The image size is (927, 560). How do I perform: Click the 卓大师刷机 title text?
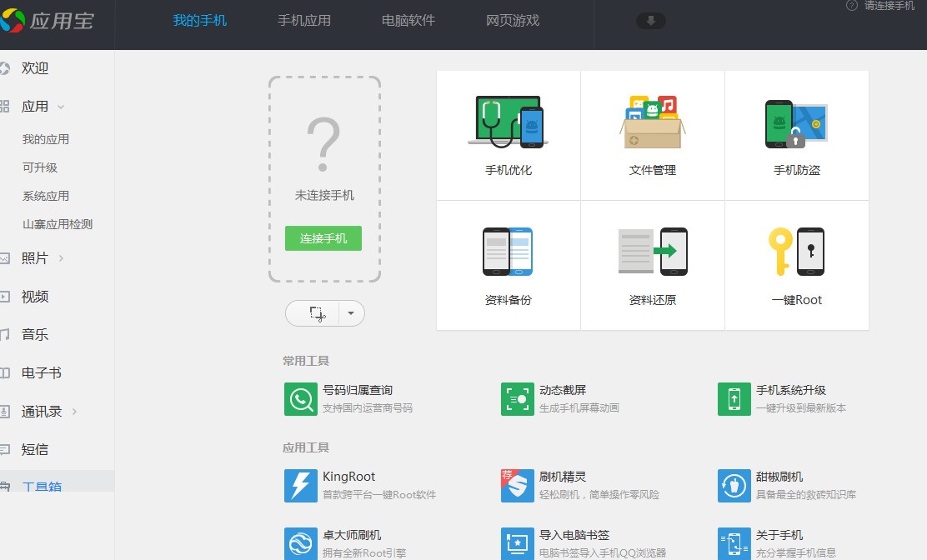coord(352,535)
